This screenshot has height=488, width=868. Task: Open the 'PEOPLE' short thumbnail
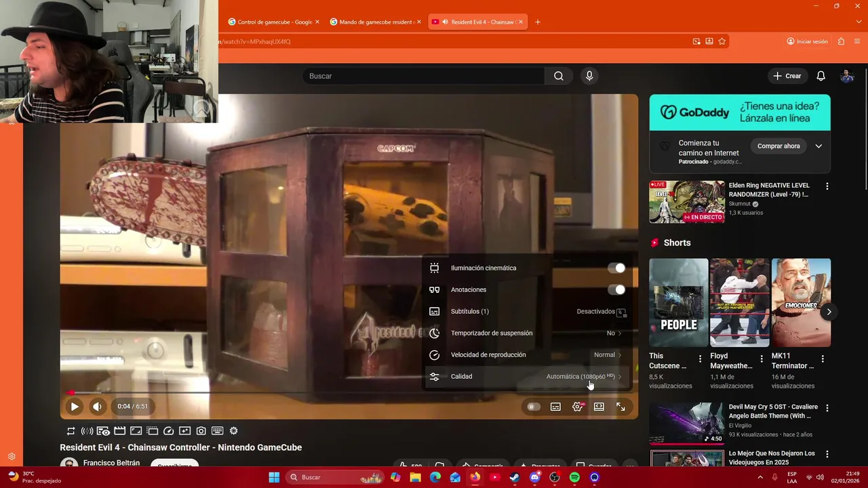click(678, 302)
